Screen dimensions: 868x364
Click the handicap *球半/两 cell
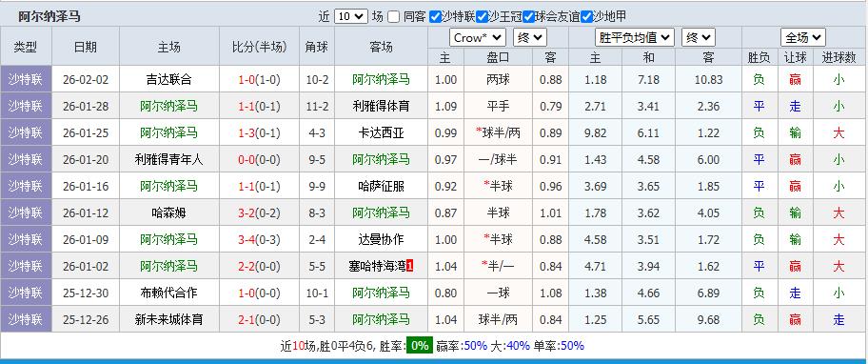498,133
